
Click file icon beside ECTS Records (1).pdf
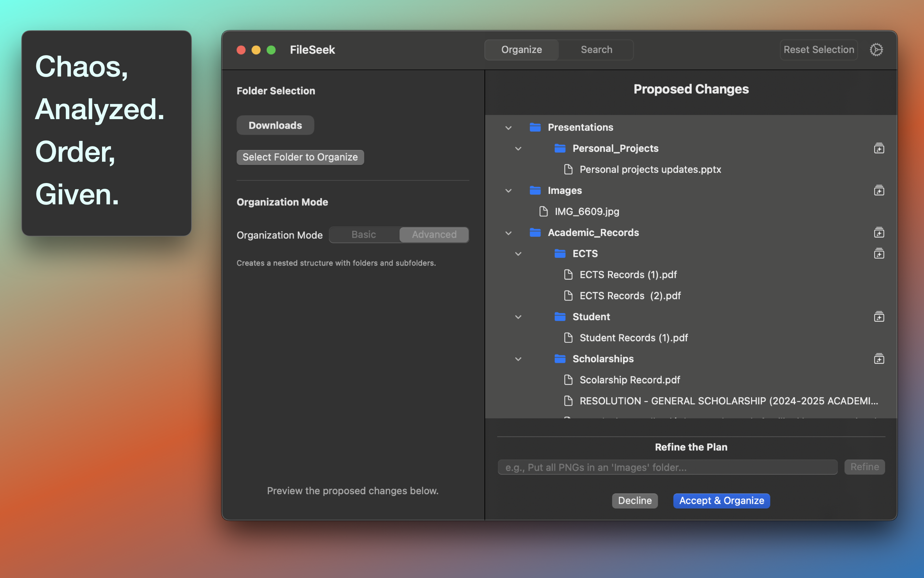click(568, 275)
